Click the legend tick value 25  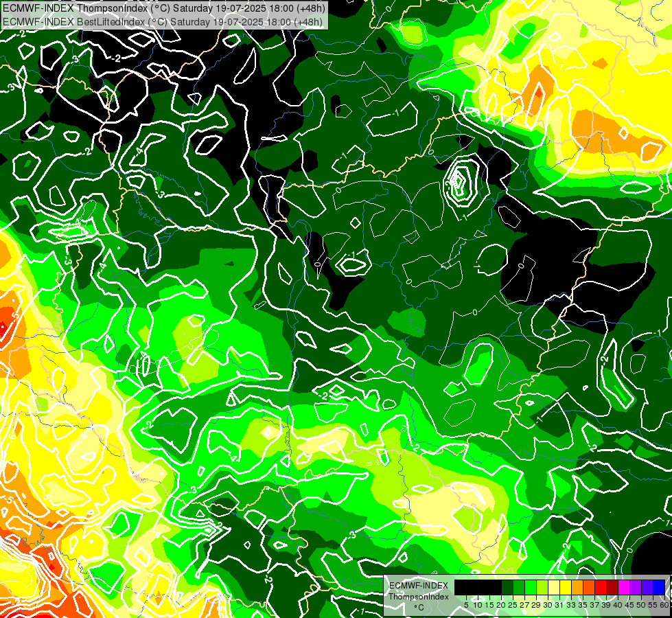513,605
